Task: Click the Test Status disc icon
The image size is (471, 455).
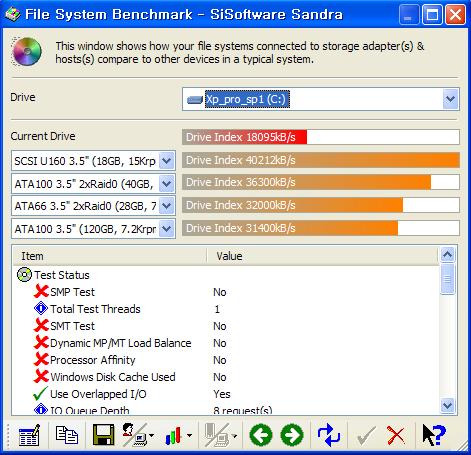Action: point(24,275)
